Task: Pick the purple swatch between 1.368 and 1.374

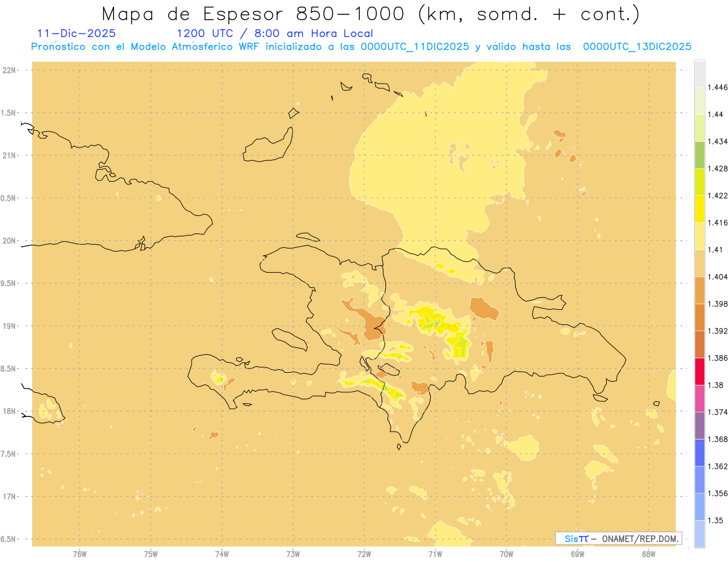Action: 699,426
